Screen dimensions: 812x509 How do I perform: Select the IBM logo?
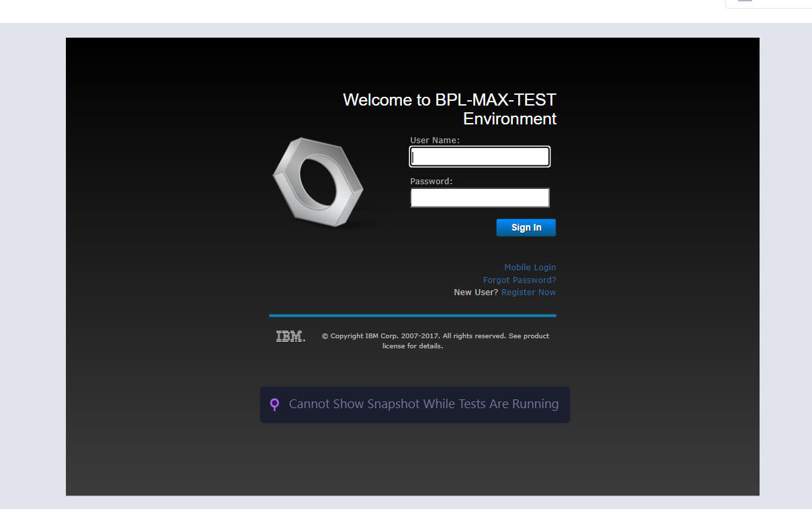(x=290, y=336)
